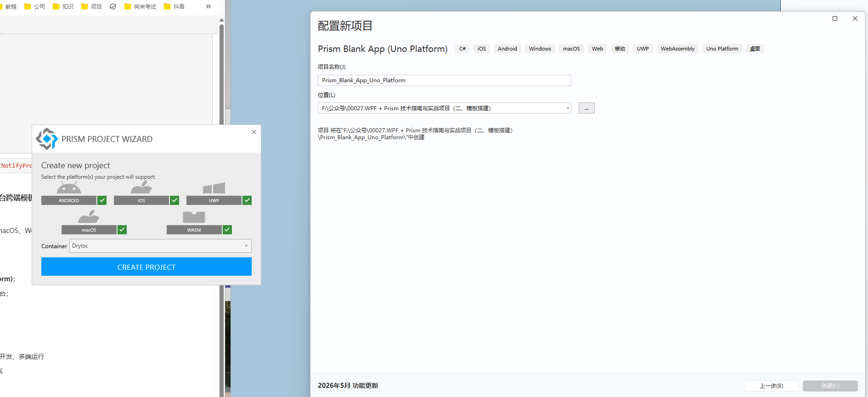Uncheck the ANDROID platform checkbox
868x397 pixels.
pyautogui.click(x=102, y=200)
